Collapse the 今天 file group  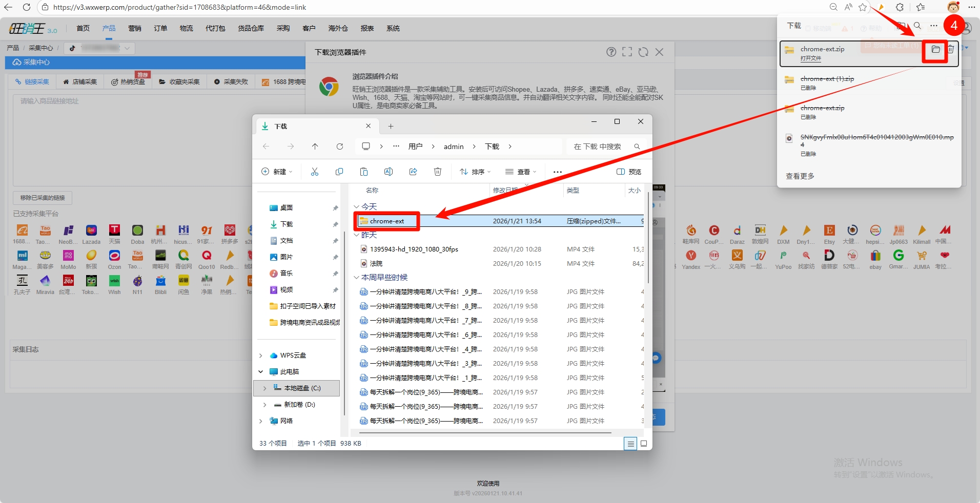(357, 207)
